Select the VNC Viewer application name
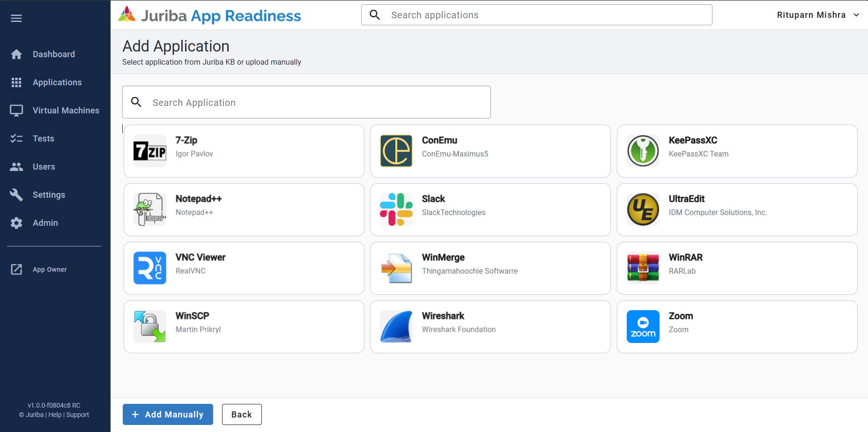The width and height of the screenshot is (868, 432). pos(200,257)
